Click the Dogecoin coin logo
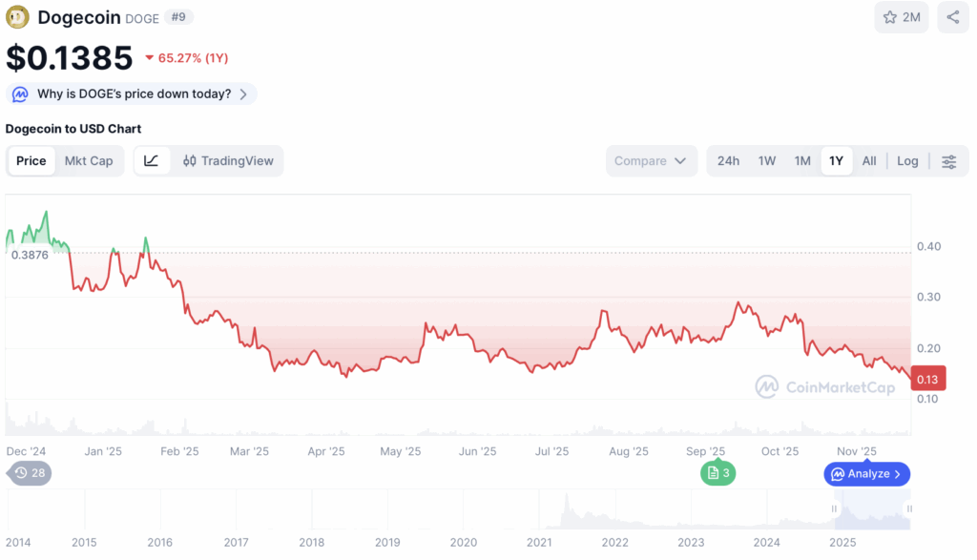Viewport: 977px width, 560px height. (16, 17)
